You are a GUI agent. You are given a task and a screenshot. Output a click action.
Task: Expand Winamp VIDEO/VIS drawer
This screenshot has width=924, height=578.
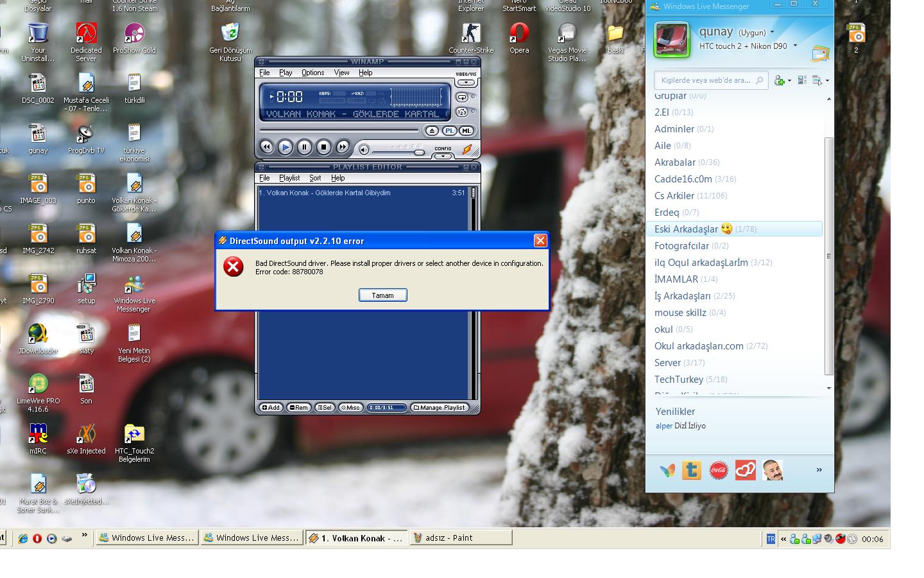pos(466,82)
